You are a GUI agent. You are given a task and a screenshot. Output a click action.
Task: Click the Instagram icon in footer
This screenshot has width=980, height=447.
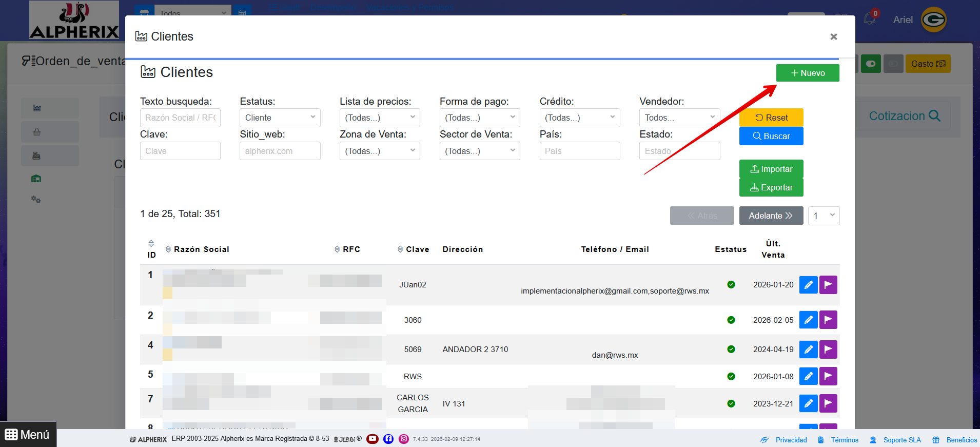point(404,439)
